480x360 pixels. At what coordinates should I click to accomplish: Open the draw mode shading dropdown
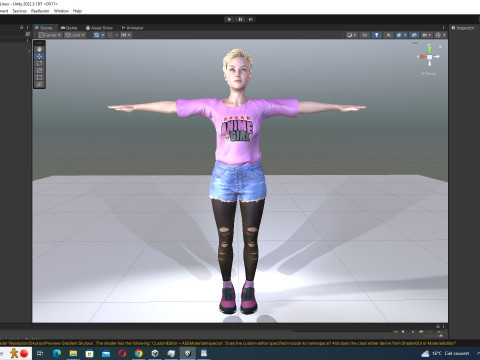(351, 35)
